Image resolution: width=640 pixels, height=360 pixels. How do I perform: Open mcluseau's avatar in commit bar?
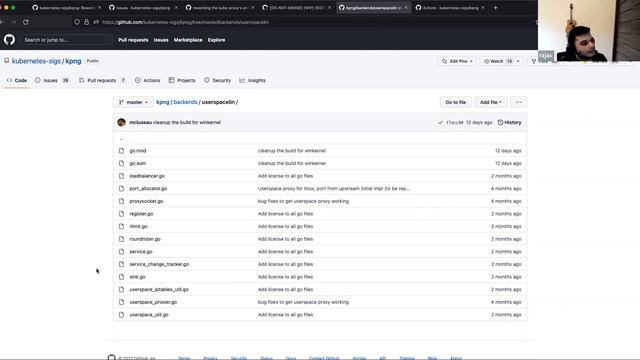121,122
